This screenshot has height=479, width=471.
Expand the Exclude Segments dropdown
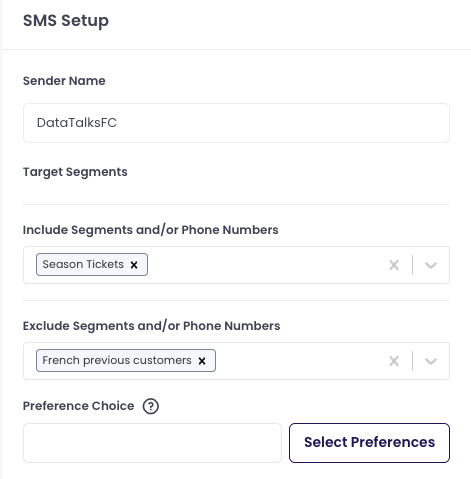[431, 361]
